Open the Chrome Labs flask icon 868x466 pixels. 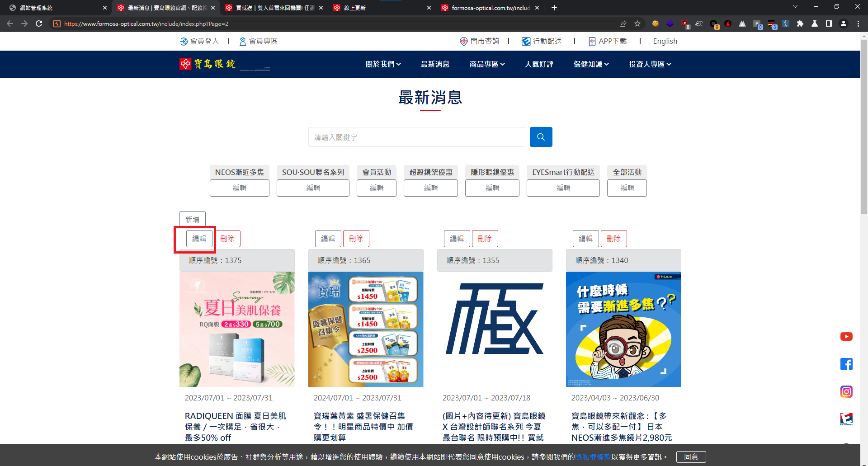coord(815,24)
